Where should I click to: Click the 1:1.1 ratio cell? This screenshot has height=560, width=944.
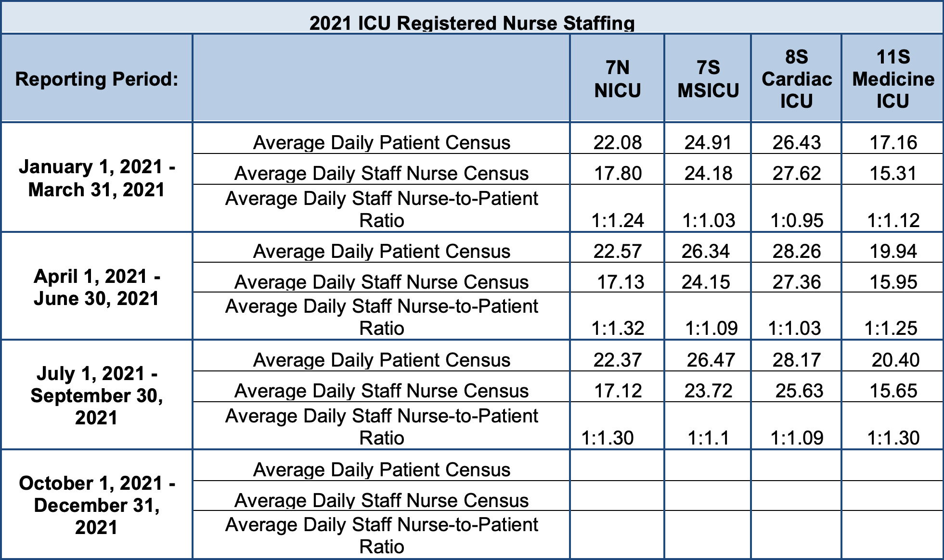(x=708, y=438)
